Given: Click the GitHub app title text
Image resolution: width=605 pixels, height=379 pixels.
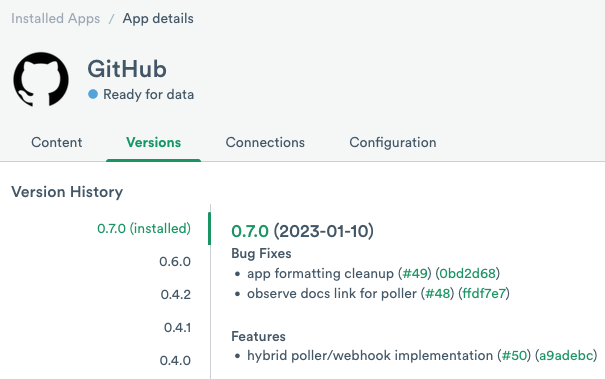Looking at the screenshot, I should coord(127,69).
